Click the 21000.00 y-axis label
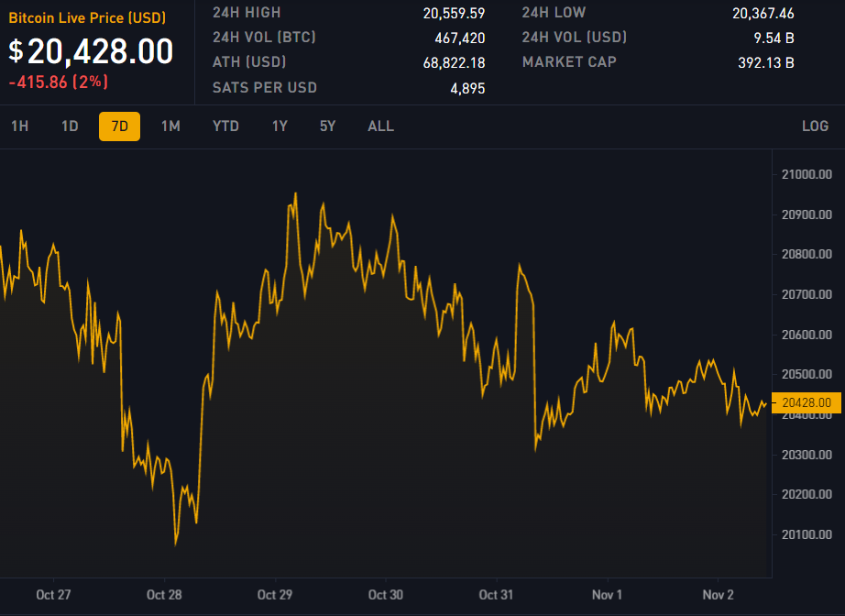Screen dimensions: 845x616 pos(807,174)
